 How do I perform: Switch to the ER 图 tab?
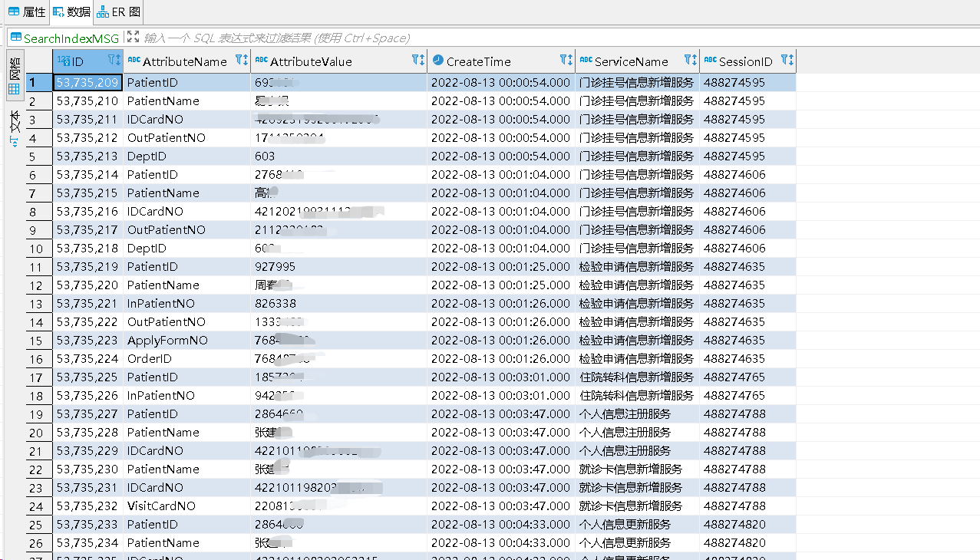click(x=118, y=12)
